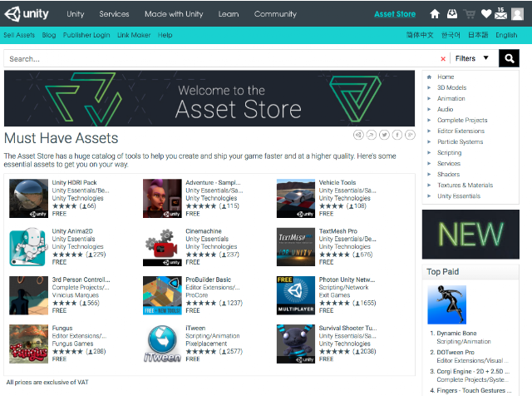Open iTween logo thumbnail
532x396 pixels.
(162, 344)
